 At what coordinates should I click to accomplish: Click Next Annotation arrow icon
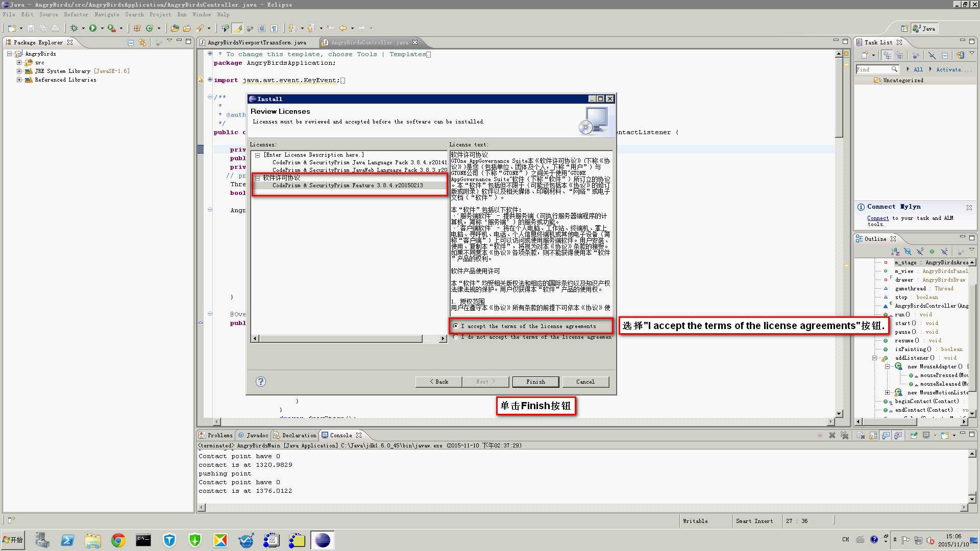coord(291,29)
